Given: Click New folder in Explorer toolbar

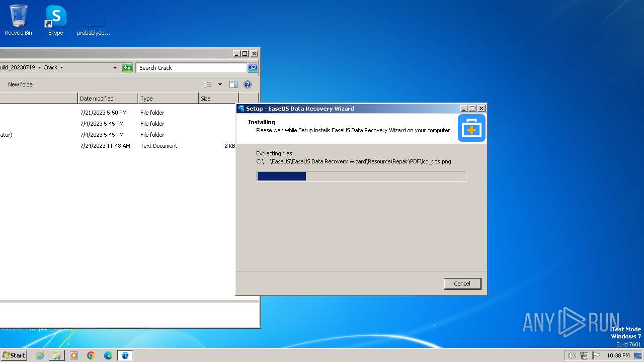Looking at the screenshot, I should [x=21, y=84].
